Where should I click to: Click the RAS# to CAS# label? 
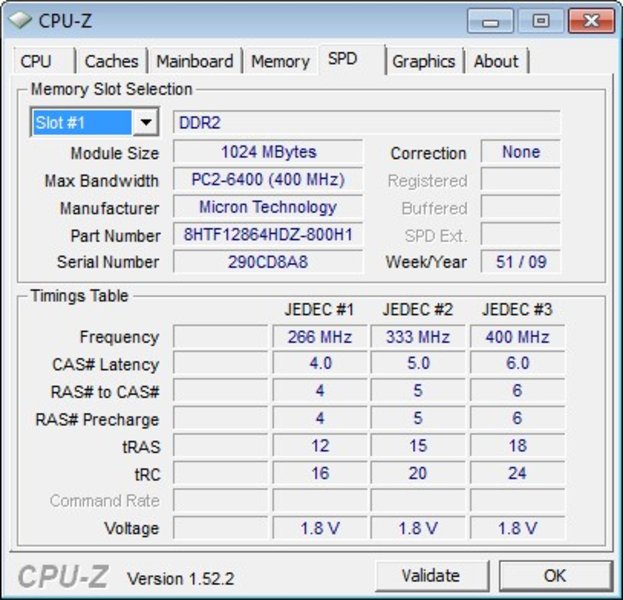105,392
